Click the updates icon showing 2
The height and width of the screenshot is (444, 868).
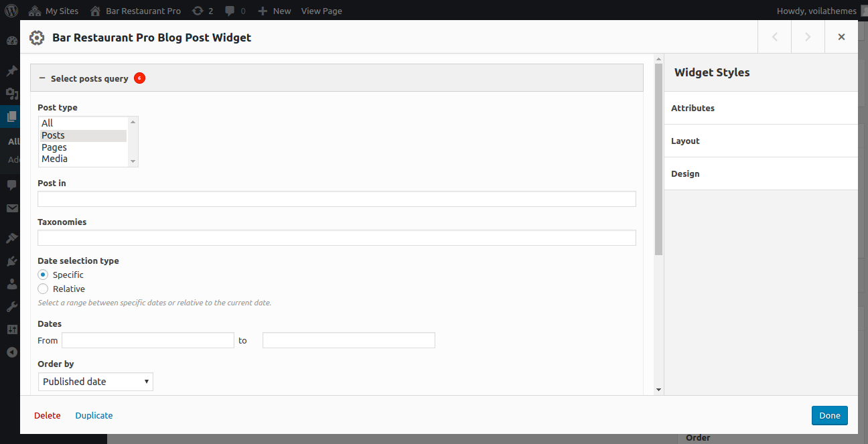(202, 11)
